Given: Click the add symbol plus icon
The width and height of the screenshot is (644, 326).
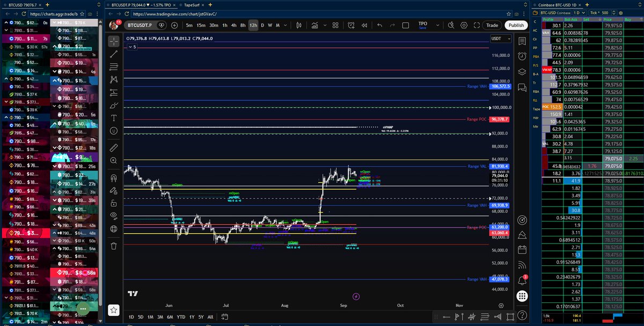Looking at the screenshot, I should pos(174,25).
